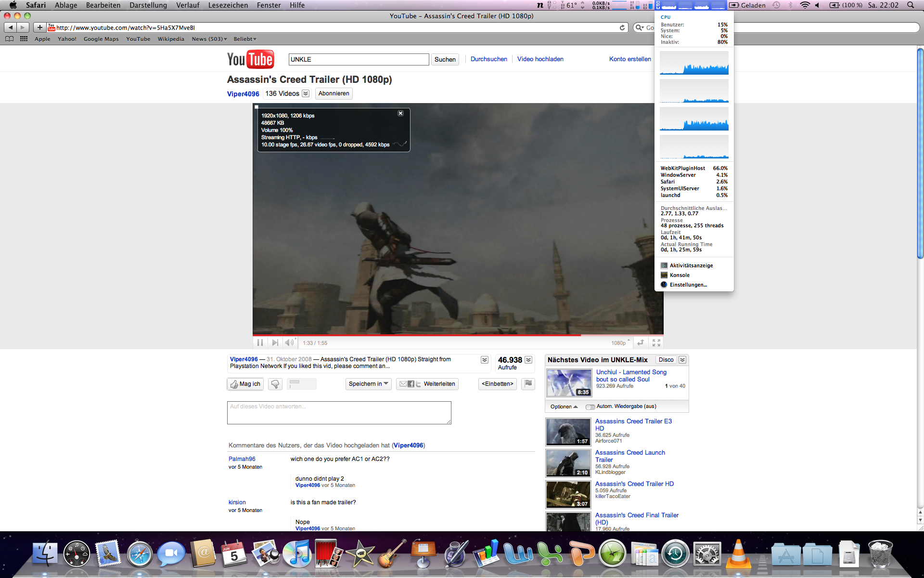
Task: Open the Bearbeiten menu
Action: (x=103, y=5)
